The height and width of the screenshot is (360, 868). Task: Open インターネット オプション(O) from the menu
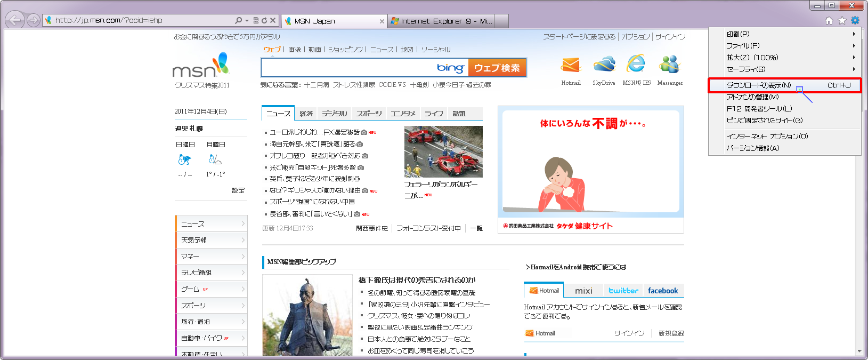click(x=784, y=137)
